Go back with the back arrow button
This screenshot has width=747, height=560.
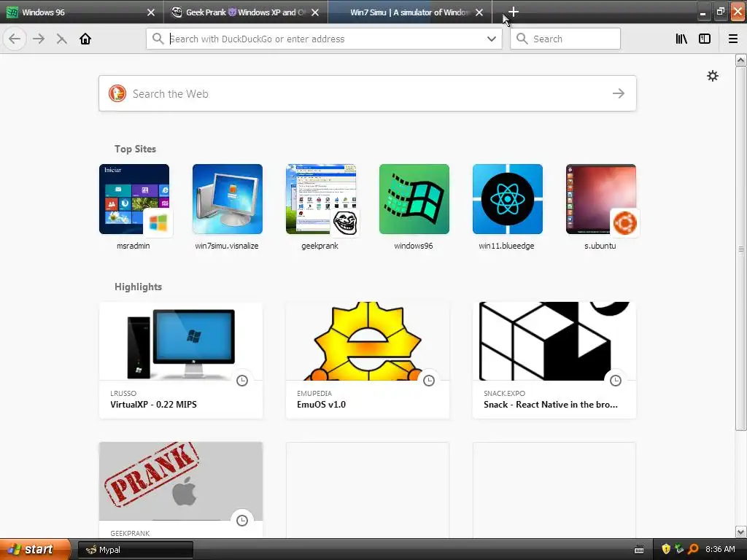[x=15, y=39]
